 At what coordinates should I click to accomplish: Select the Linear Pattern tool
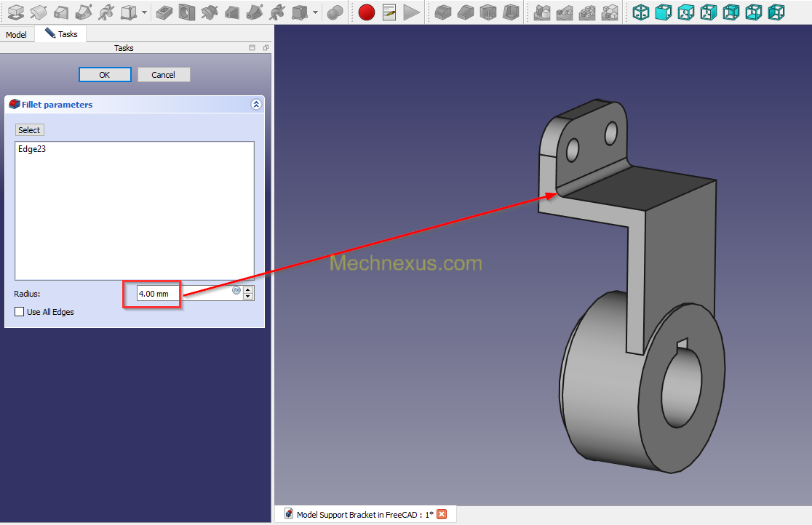pyautogui.click(x=565, y=12)
